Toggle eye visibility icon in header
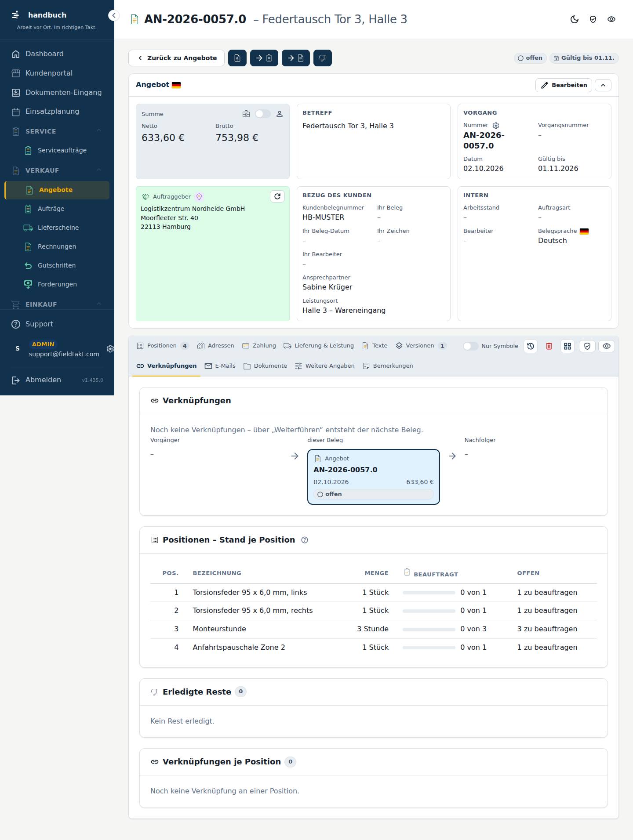Screen dimensions: 633x840 click(x=611, y=19)
